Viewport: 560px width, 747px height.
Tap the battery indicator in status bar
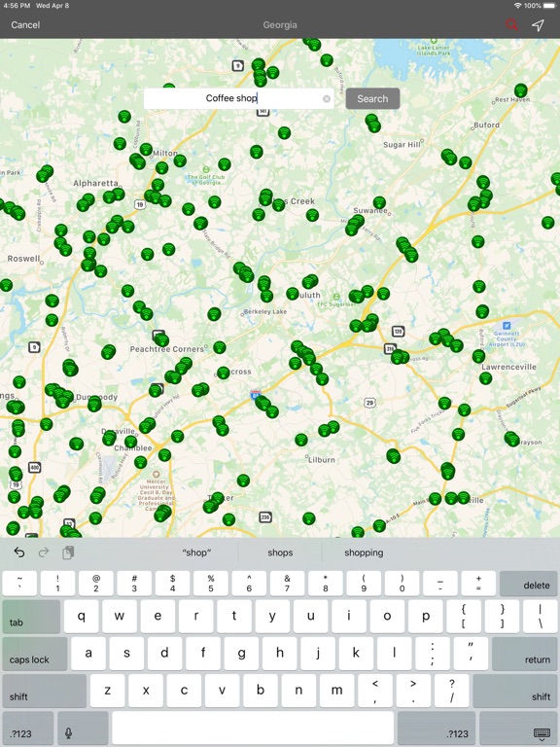[x=549, y=5]
